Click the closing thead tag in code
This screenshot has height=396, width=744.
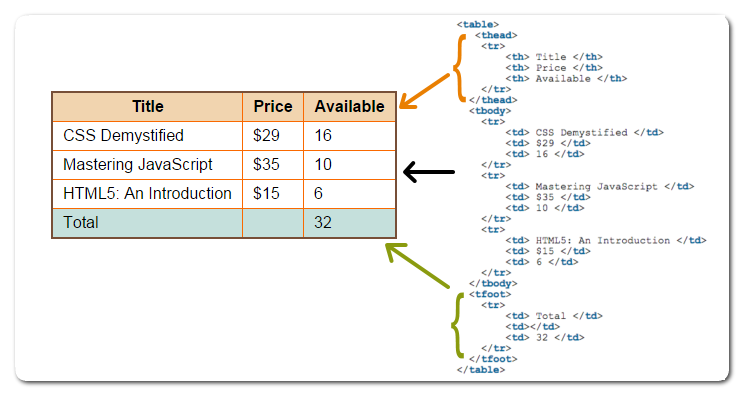493,100
